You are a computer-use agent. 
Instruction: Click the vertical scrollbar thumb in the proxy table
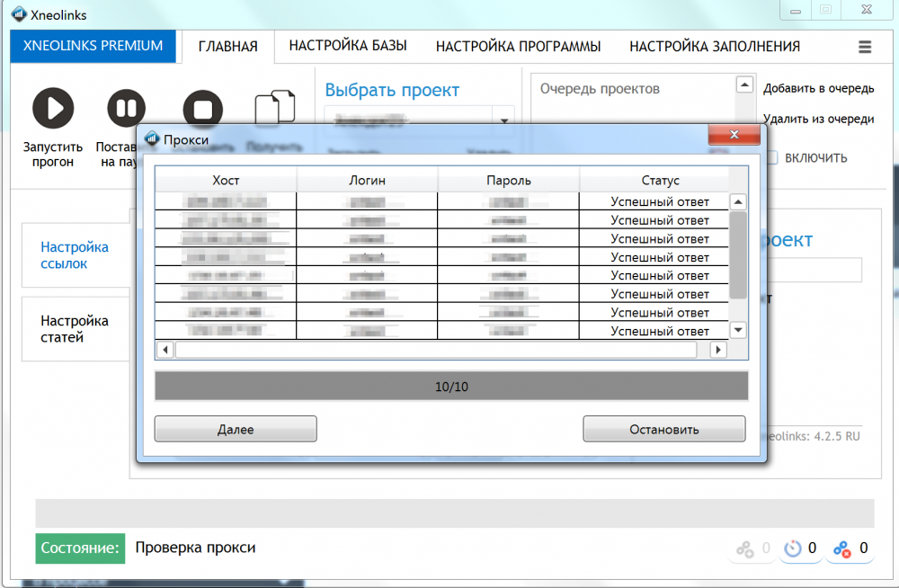click(x=738, y=255)
